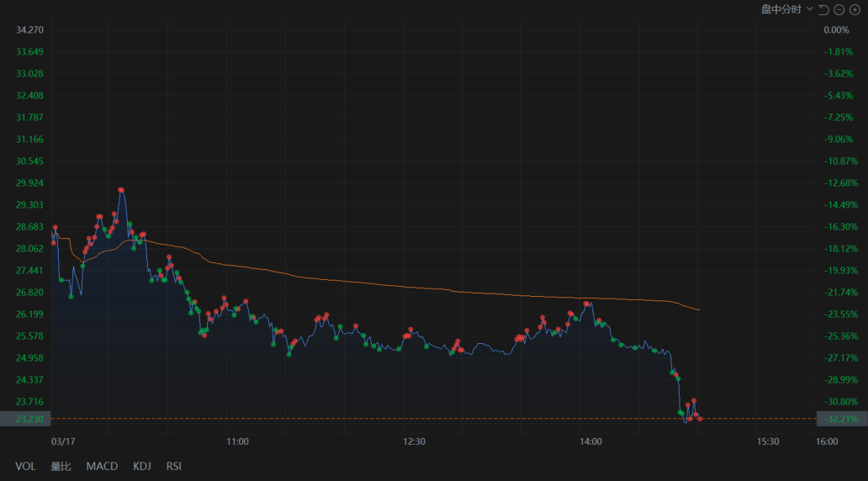Click the 15:30 label on the time axis
Viewport: 868px width, 481px height.
point(768,441)
